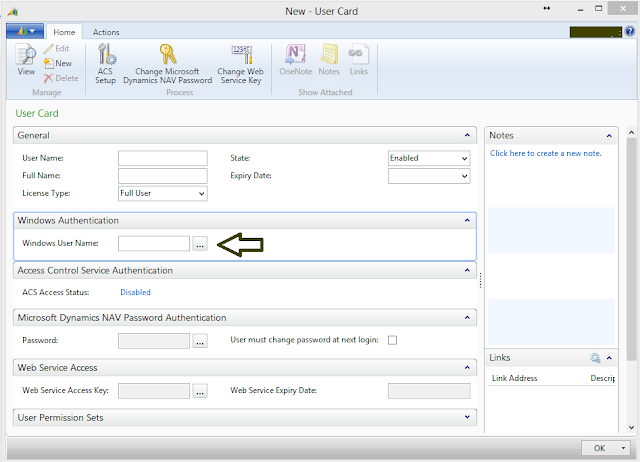Toggle 'User must change password at next login'
The width and height of the screenshot is (640, 462).
tap(392, 340)
